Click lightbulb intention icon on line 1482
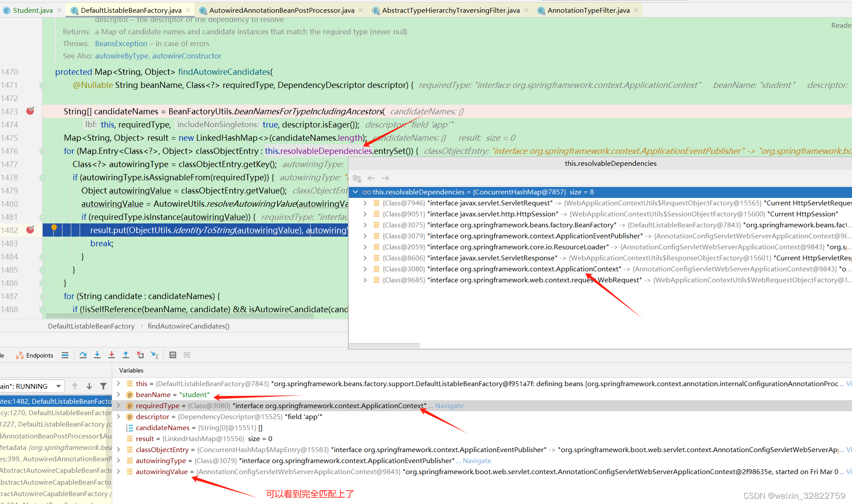 (54, 228)
